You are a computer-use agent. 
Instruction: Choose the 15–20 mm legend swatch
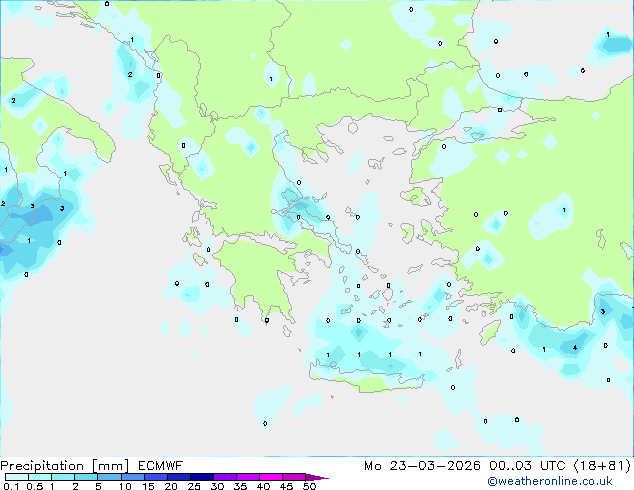point(156,477)
